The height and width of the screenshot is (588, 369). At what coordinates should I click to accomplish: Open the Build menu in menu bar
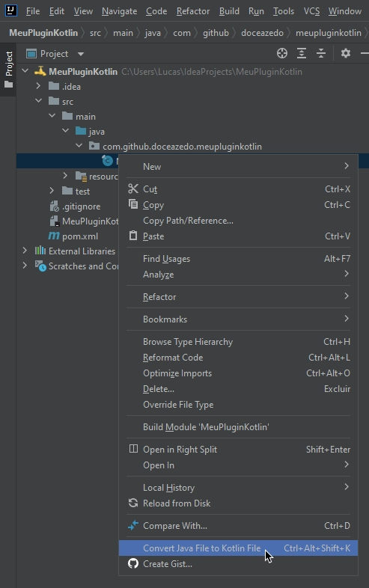coord(229,11)
